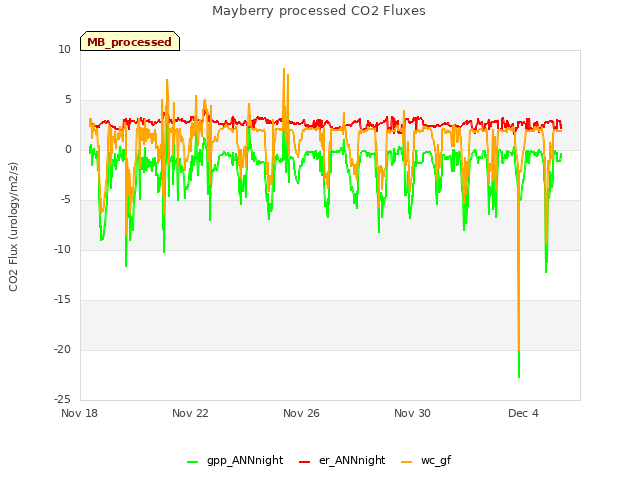Click the Nov 30 x-axis label

coord(412,413)
